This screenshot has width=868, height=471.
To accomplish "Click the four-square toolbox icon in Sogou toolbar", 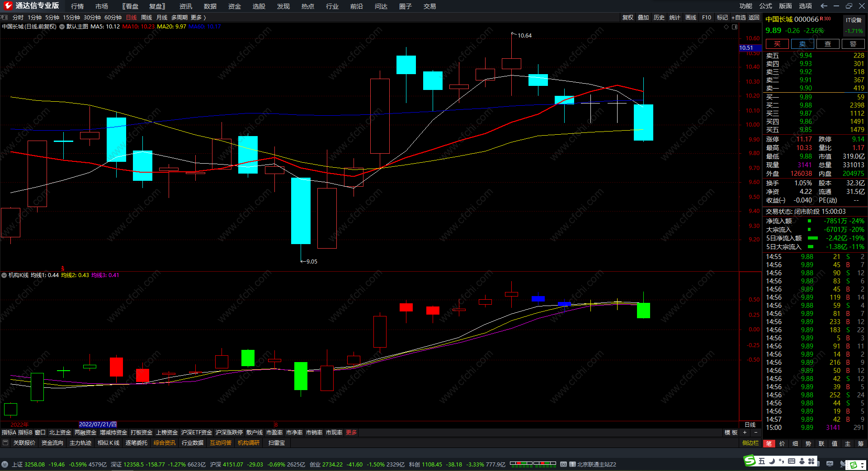I will [x=811, y=461].
